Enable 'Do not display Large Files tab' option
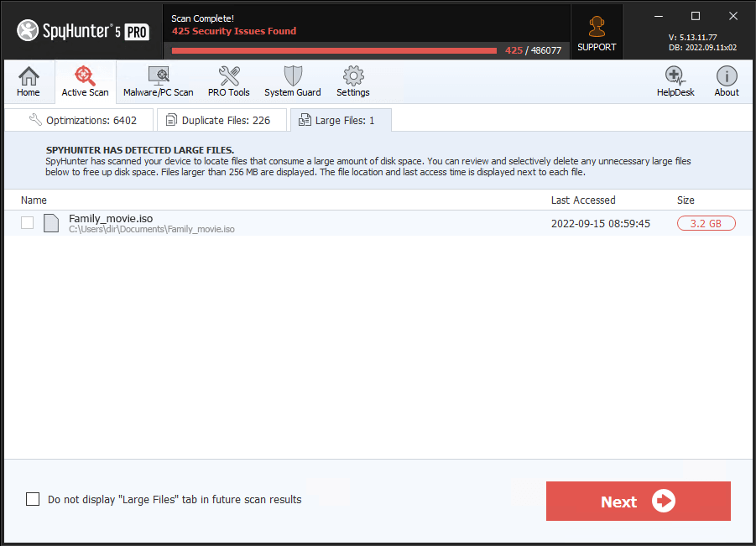756x546 pixels. point(32,498)
